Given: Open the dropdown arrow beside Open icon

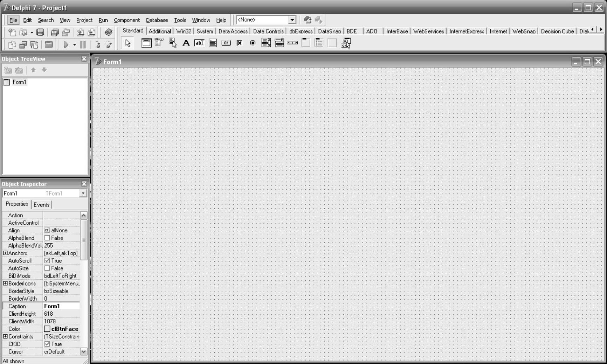Looking at the screenshot, I should [x=32, y=33].
